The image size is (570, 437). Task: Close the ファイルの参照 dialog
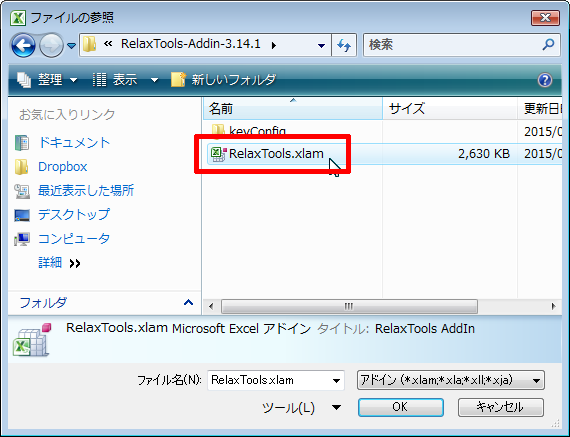tap(545, 17)
